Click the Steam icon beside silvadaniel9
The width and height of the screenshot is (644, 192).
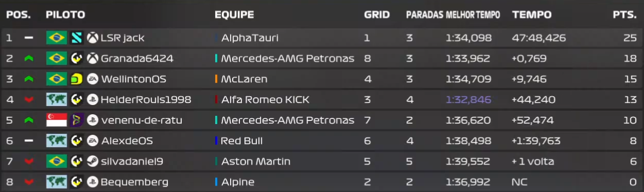92,161
